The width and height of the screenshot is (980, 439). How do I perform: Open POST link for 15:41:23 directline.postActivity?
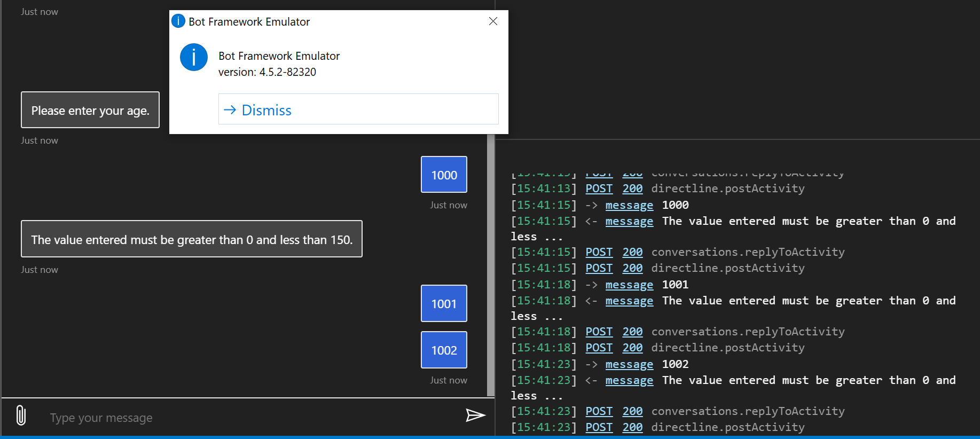(x=599, y=427)
